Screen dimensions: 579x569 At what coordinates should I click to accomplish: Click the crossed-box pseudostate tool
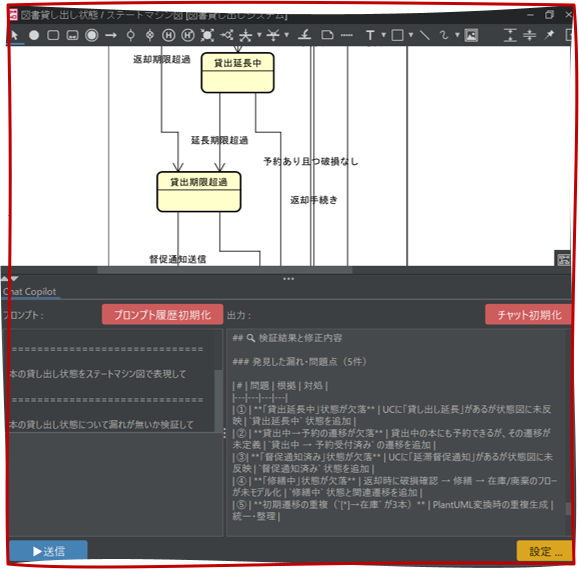(x=207, y=35)
